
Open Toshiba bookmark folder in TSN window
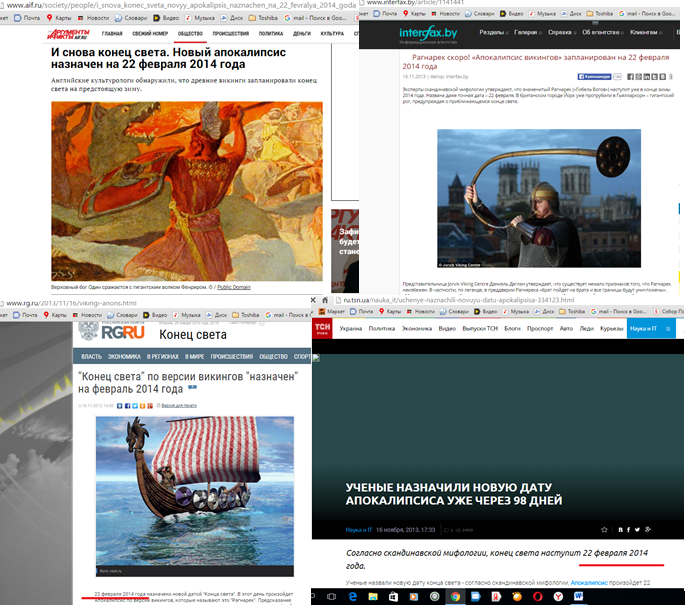(572, 311)
